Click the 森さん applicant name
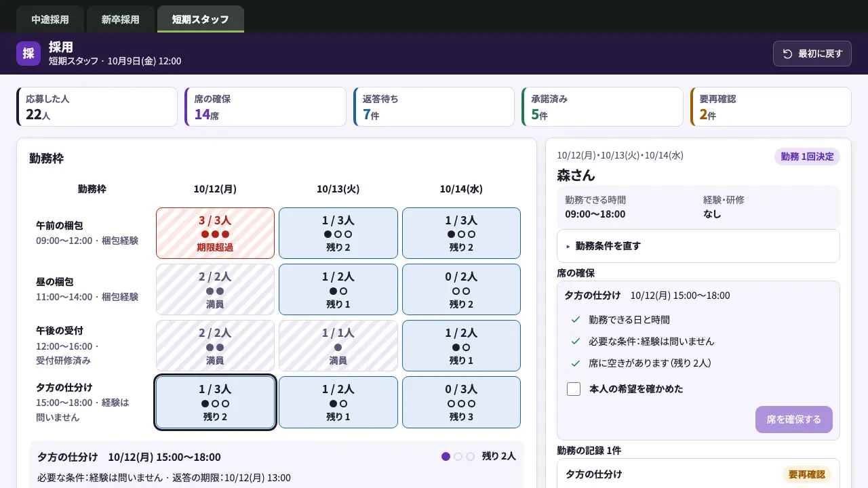Viewport: 868px width, 488px height. click(x=576, y=176)
